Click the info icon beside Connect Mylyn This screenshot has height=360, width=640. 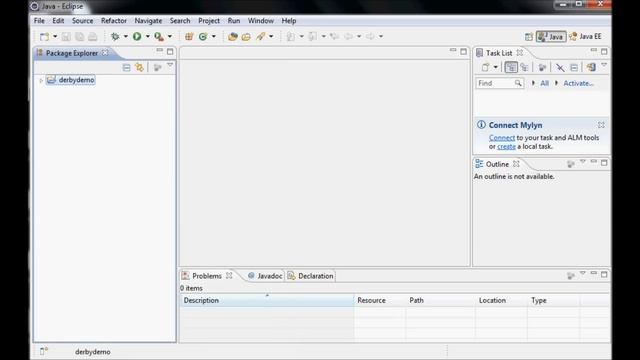click(x=481, y=125)
